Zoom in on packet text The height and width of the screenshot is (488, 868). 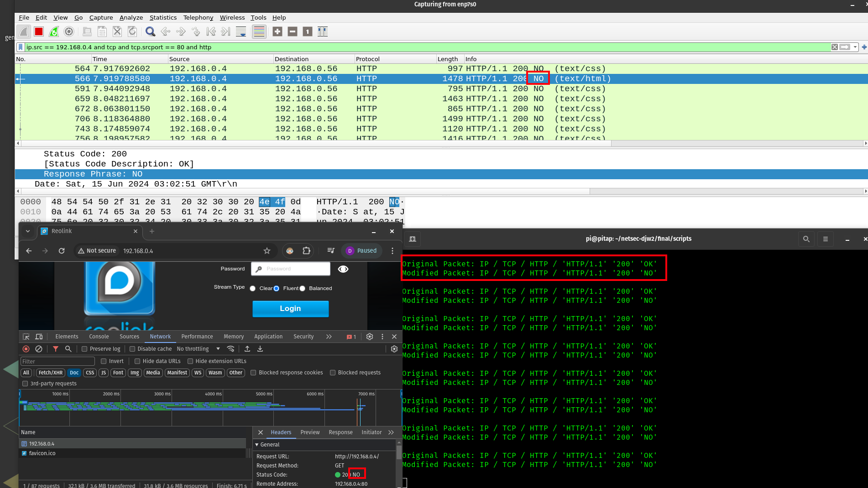click(277, 31)
